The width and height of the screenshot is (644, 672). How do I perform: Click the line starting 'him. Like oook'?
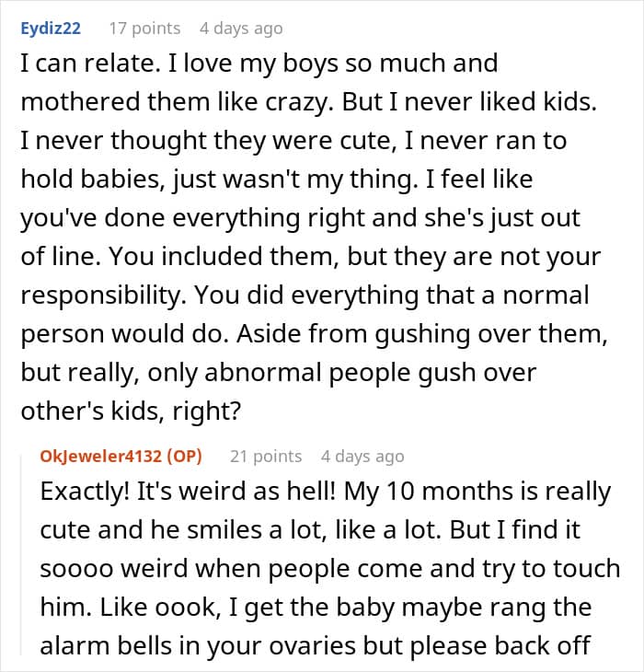point(316,608)
